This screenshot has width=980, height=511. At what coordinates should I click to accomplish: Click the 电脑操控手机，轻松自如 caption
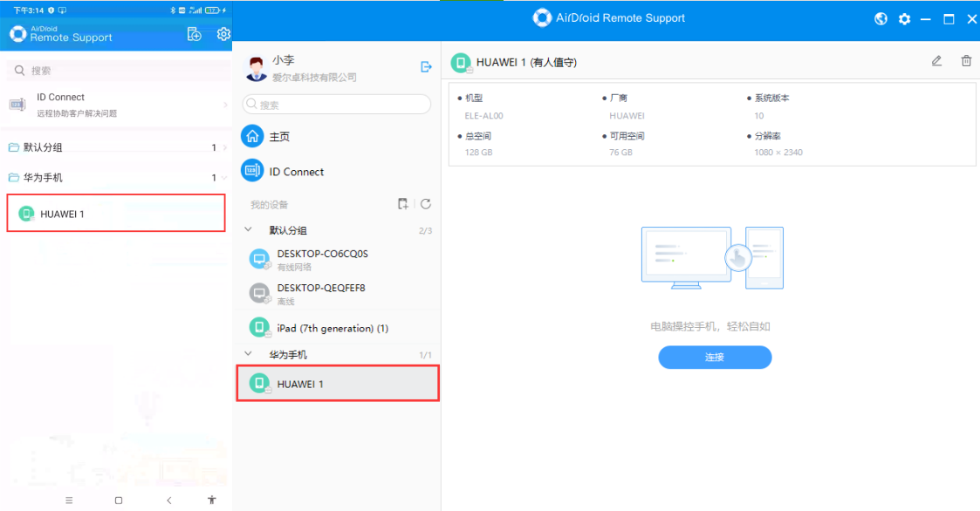coord(710,326)
